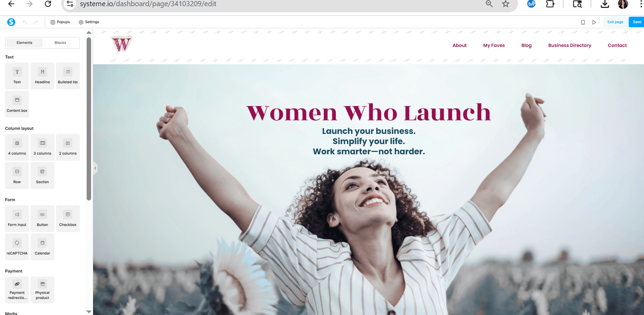
Task: Add a Content box element
Action: point(17,104)
